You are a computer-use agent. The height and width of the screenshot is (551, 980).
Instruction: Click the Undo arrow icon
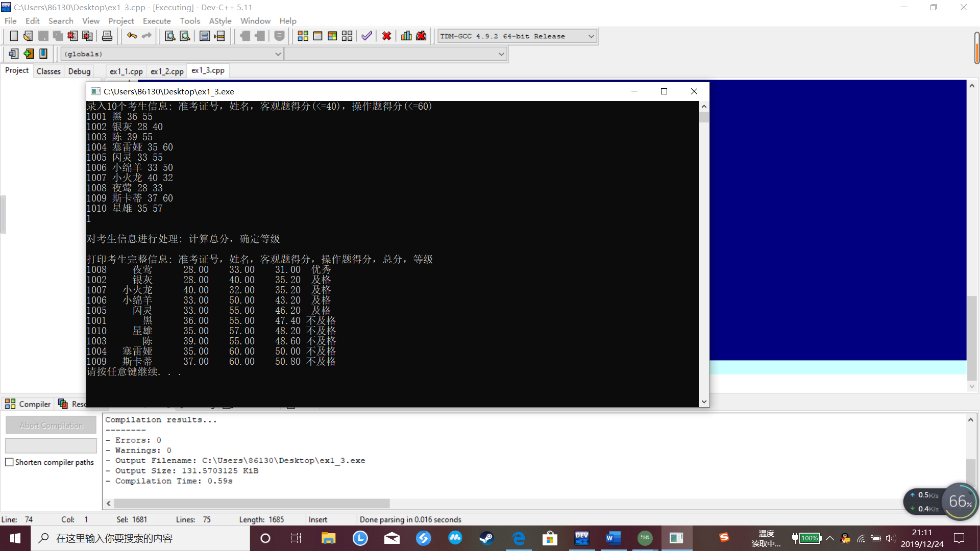132,36
